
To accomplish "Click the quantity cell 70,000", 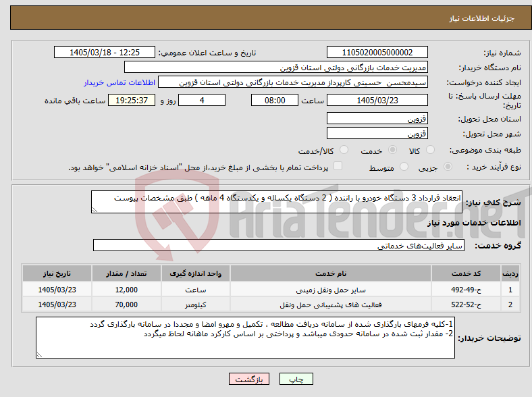I will tap(126, 305).
